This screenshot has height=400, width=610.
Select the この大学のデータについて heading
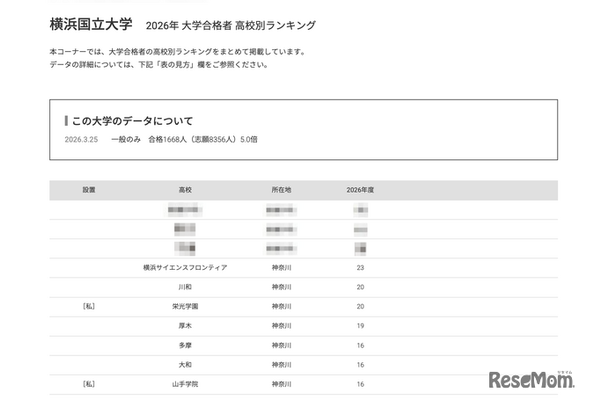click(132, 121)
